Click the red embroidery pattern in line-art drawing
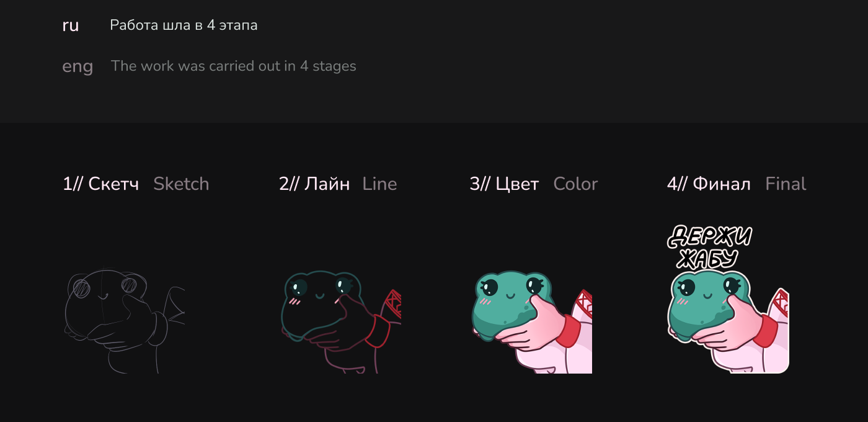The width and height of the screenshot is (868, 422). 393,302
